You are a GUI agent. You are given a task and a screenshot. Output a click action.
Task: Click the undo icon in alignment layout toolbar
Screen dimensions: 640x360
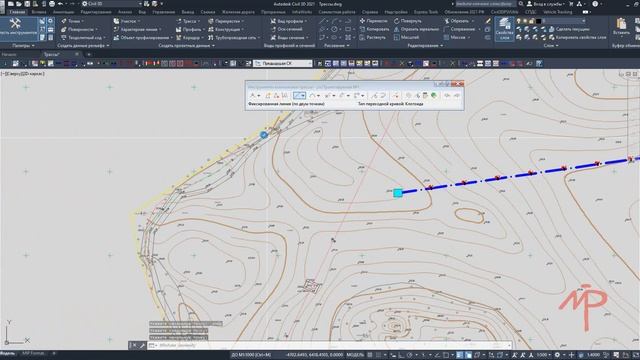pos(447,96)
